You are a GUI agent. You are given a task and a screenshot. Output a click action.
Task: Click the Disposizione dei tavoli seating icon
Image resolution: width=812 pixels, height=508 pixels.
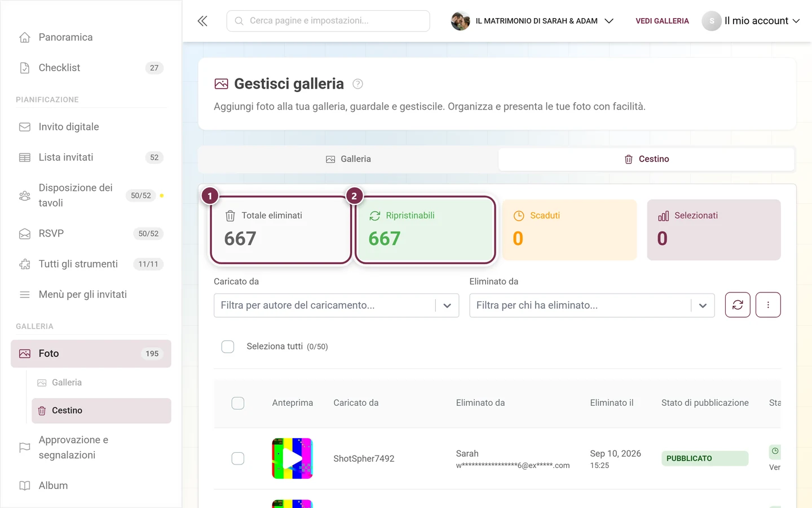tap(25, 195)
